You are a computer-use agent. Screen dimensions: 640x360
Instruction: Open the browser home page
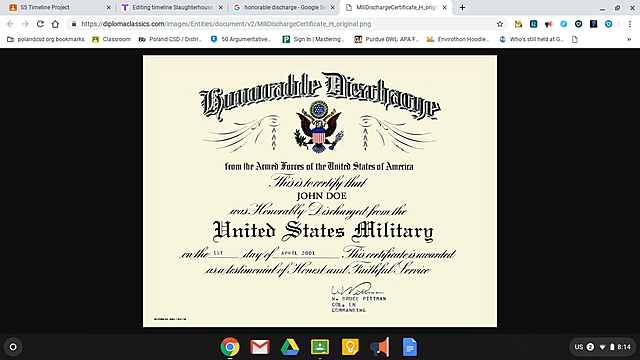[x=55, y=24]
